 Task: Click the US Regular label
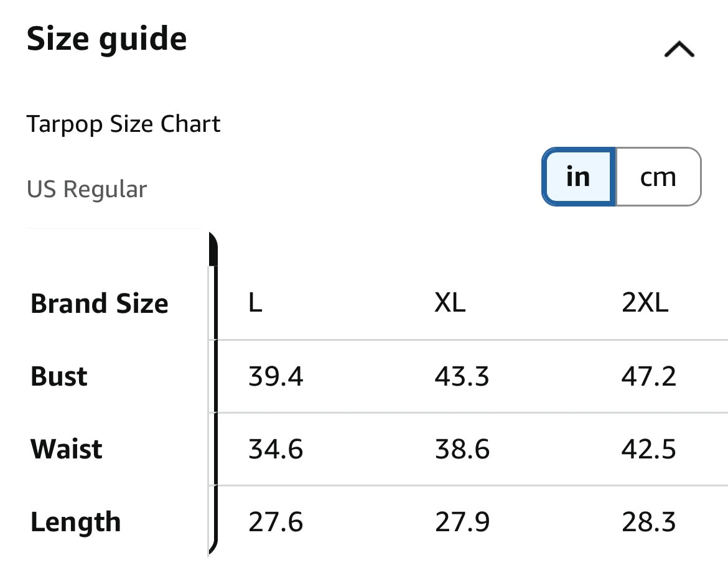86,189
